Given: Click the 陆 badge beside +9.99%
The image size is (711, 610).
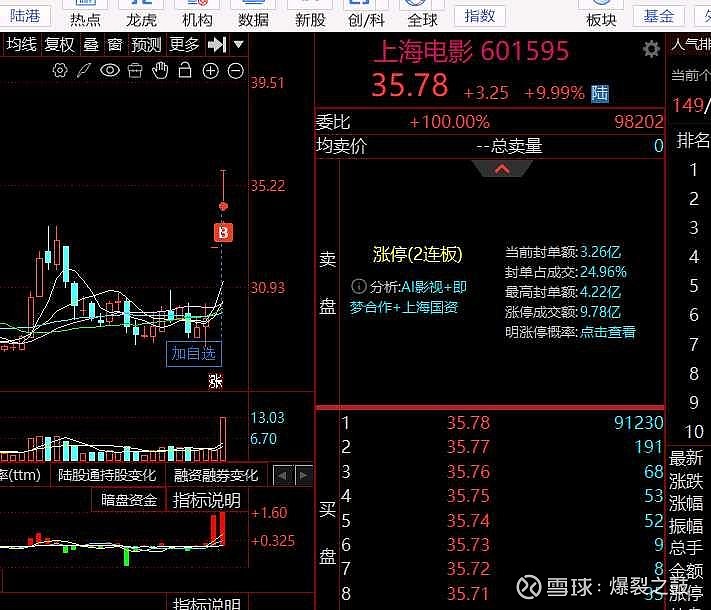Looking at the screenshot, I should point(599,93).
